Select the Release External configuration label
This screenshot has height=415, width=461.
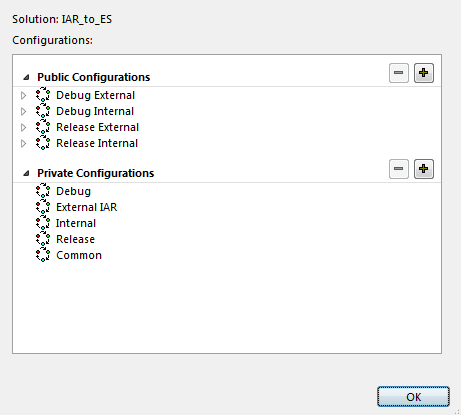pyautogui.click(x=97, y=127)
